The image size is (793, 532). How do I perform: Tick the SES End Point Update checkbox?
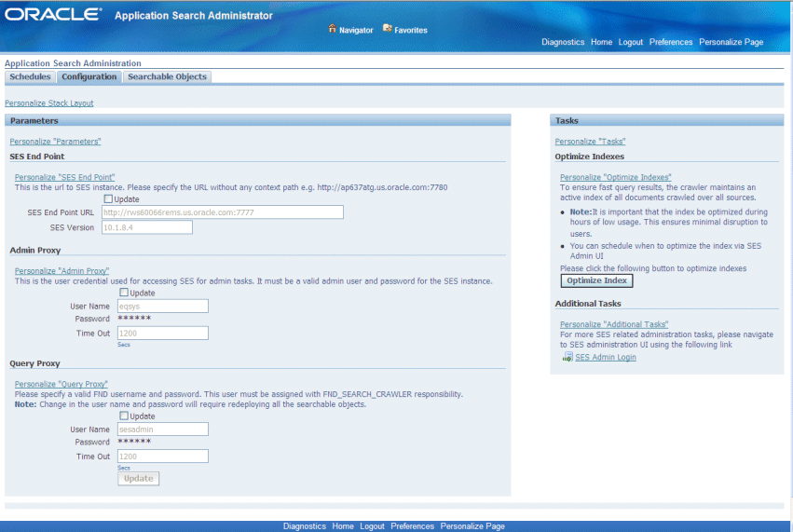[x=108, y=199]
